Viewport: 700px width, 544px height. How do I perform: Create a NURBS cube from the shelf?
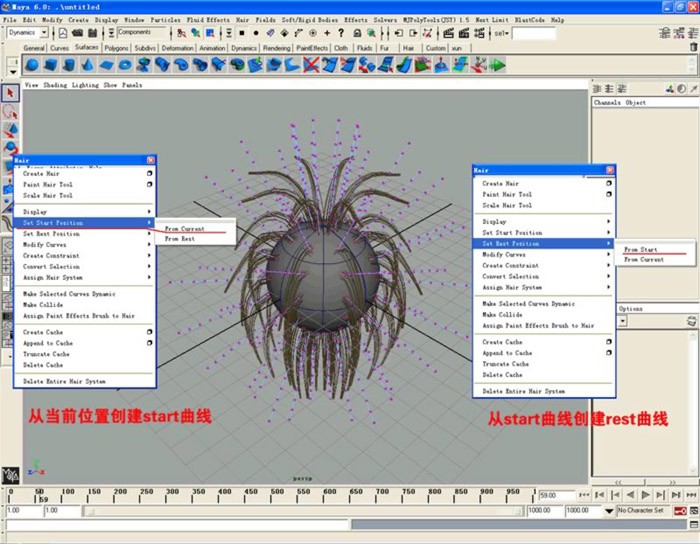click(x=50, y=65)
